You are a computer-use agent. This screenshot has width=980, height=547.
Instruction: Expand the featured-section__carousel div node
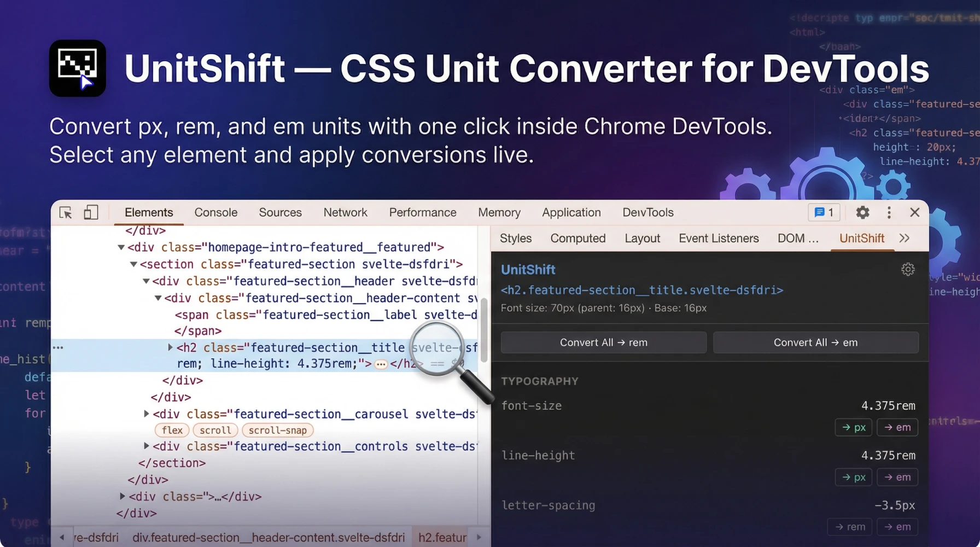146,414
